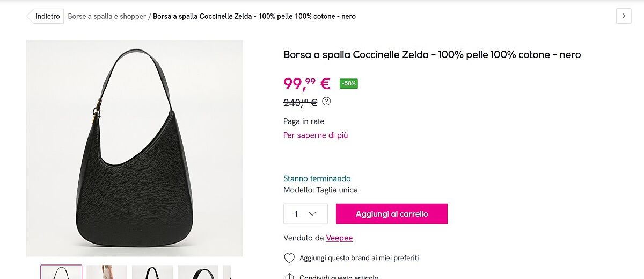The height and width of the screenshot is (279, 644).
Task: Click the Paga in rate text
Action: tap(304, 121)
